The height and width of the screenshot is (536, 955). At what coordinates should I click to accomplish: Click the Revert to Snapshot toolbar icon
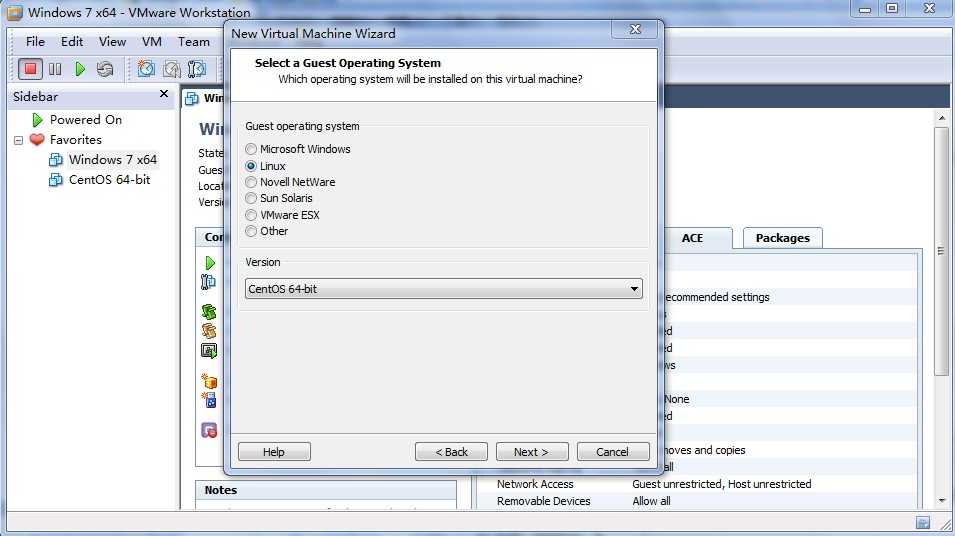point(172,69)
